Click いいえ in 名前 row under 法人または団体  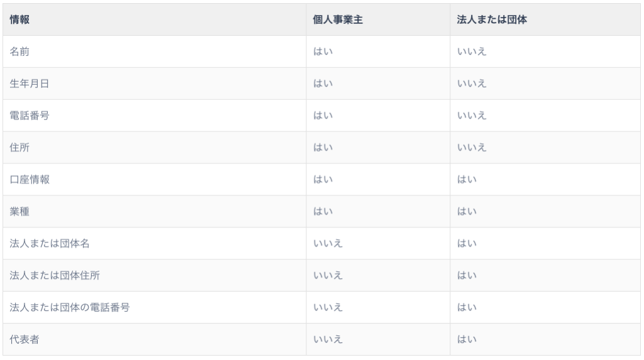pyautogui.click(x=471, y=52)
